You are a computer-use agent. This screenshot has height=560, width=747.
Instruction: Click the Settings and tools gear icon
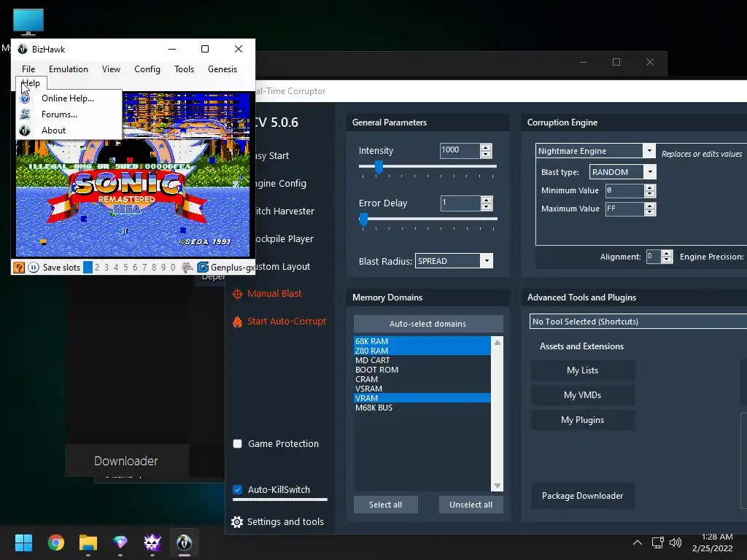[x=237, y=522]
